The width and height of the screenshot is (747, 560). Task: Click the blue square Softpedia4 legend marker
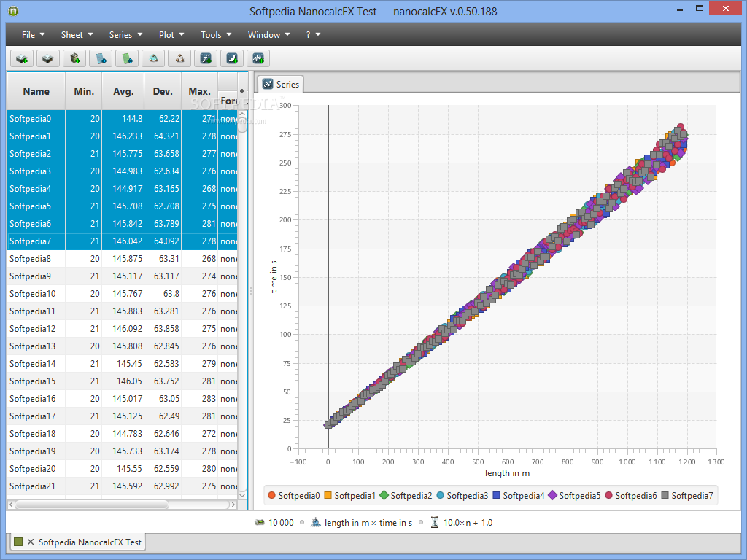coord(496,495)
